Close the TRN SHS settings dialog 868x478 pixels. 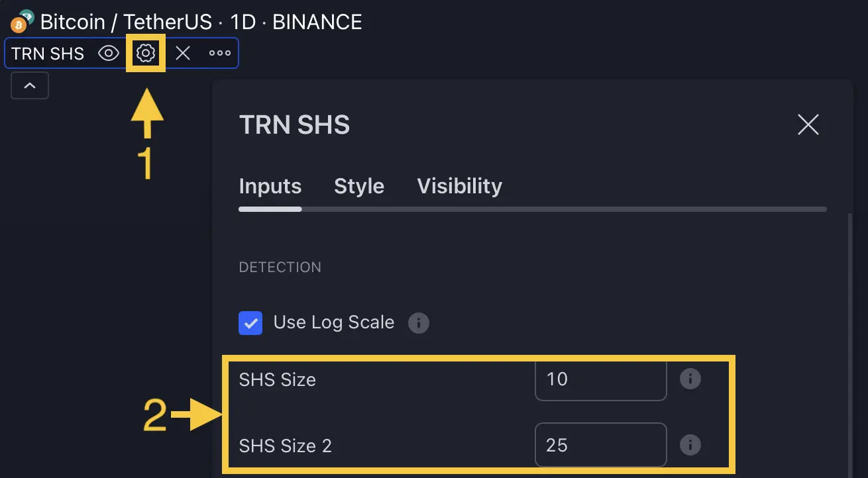(x=808, y=124)
